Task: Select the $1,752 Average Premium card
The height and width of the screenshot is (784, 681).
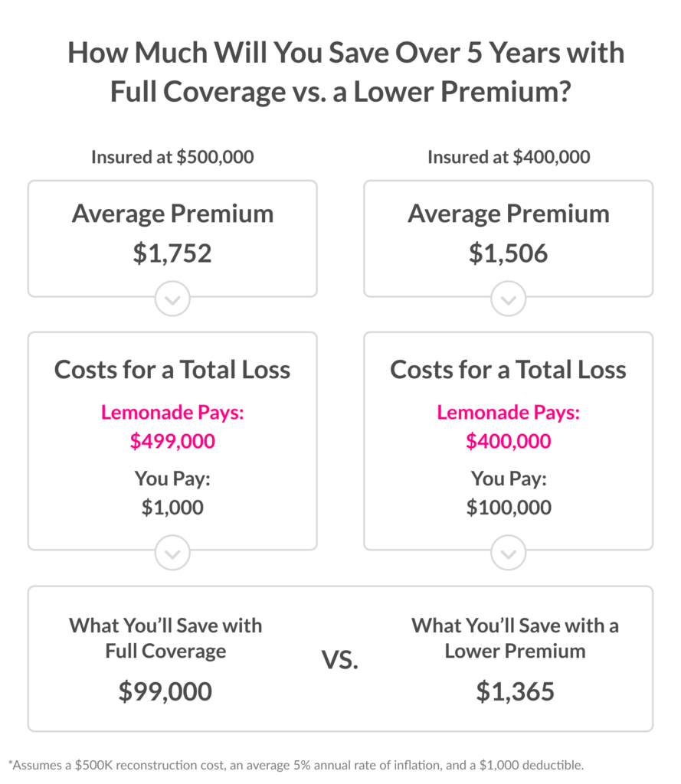Action: pyautogui.click(x=172, y=239)
